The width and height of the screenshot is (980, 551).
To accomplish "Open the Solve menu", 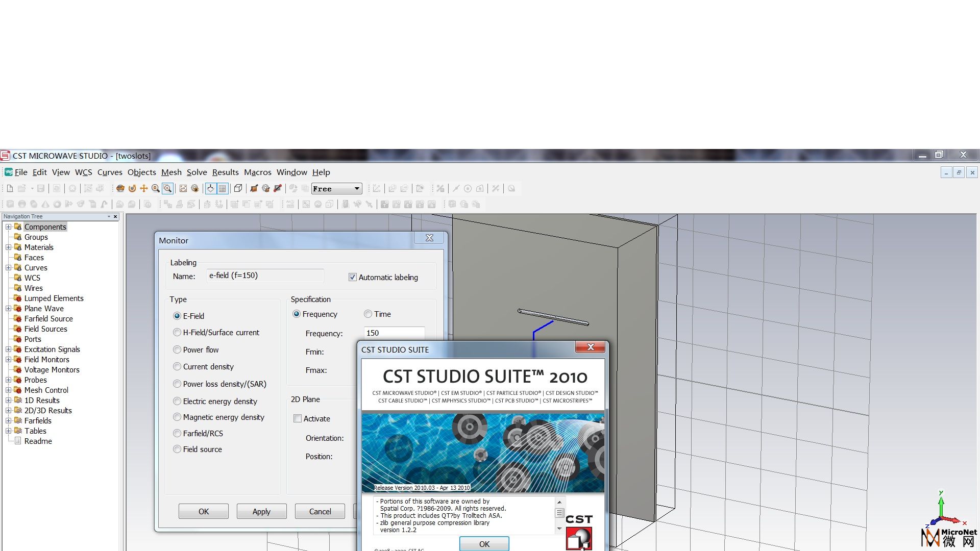I will 197,172.
